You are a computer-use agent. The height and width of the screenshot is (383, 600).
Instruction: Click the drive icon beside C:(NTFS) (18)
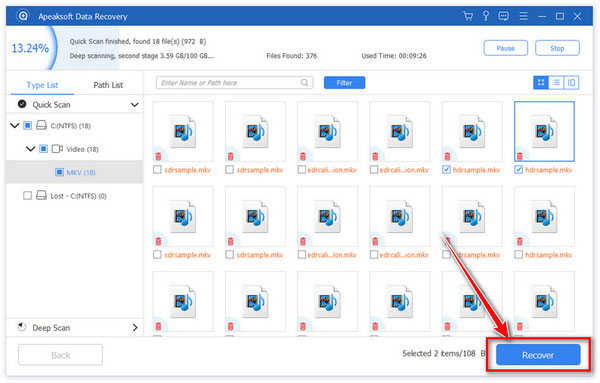[41, 125]
